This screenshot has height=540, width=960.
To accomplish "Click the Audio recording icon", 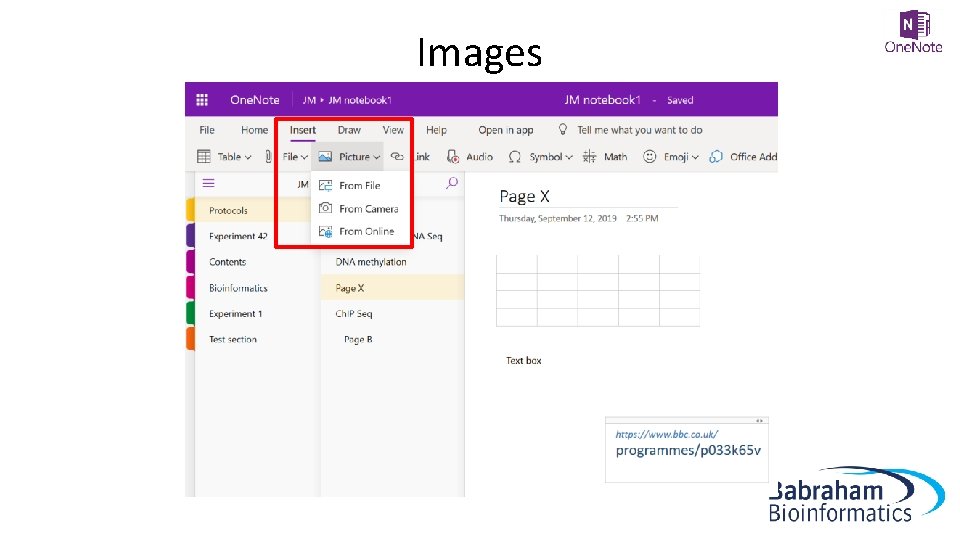I will pos(452,157).
